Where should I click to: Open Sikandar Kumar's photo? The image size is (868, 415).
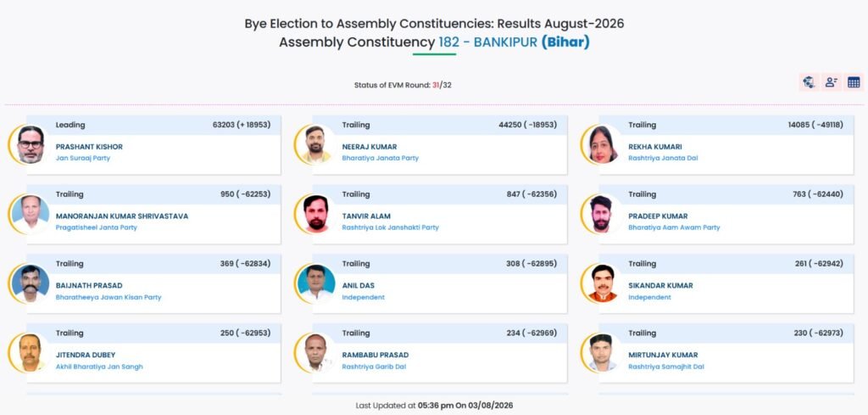tap(603, 283)
